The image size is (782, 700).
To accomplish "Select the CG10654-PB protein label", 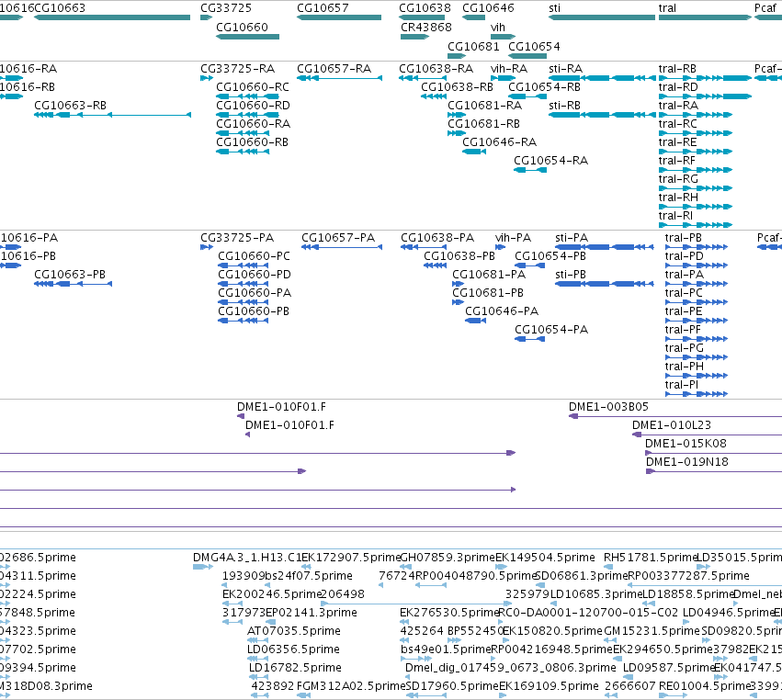I will coord(550,256).
